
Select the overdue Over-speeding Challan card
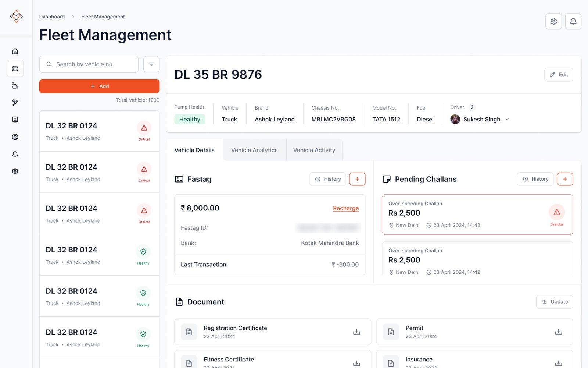pos(477,215)
